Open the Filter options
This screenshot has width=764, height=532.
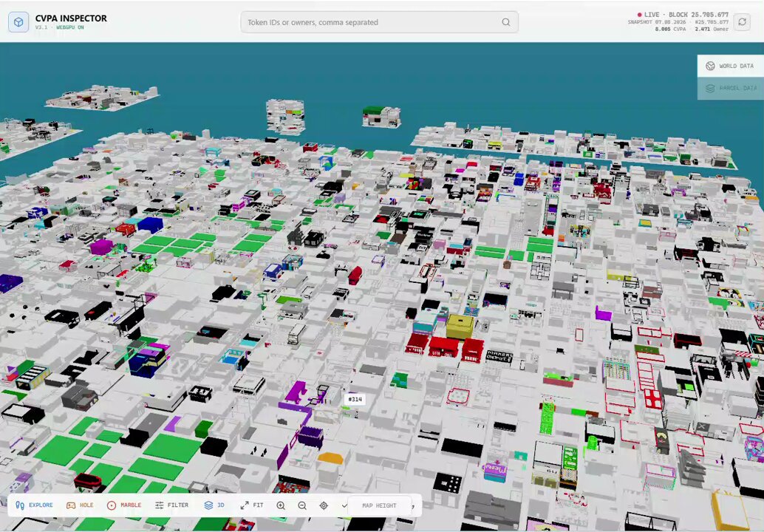(x=171, y=505)
